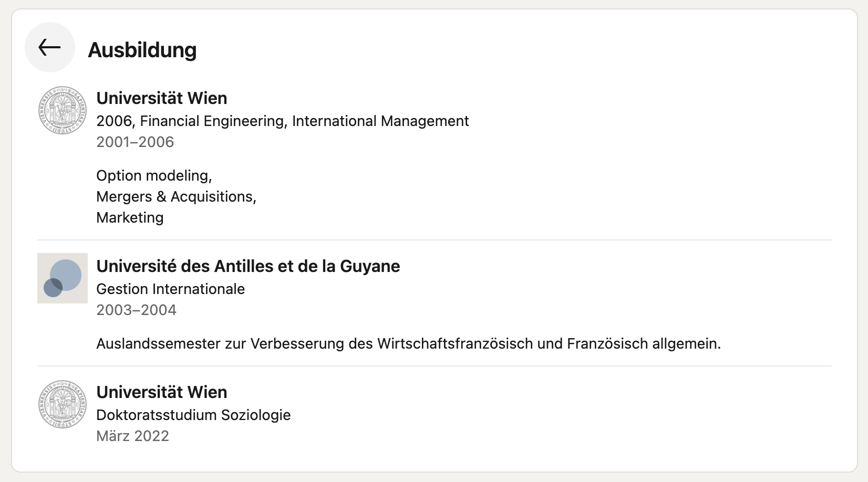Image resolution: width=868 pixels, height=482 pixels.
Task: Open the Universität Wien entry for Soziologie
Action: click(162, 392)
